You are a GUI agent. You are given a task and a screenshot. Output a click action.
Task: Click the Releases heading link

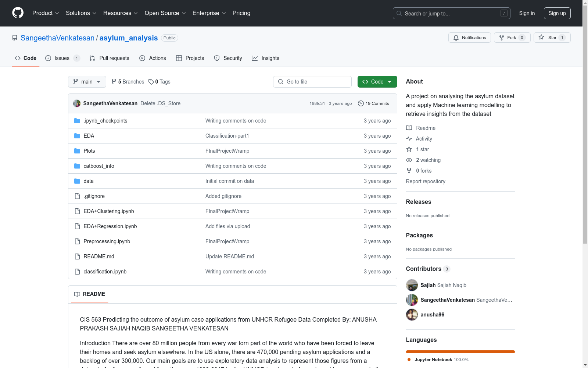pos(419,202)
